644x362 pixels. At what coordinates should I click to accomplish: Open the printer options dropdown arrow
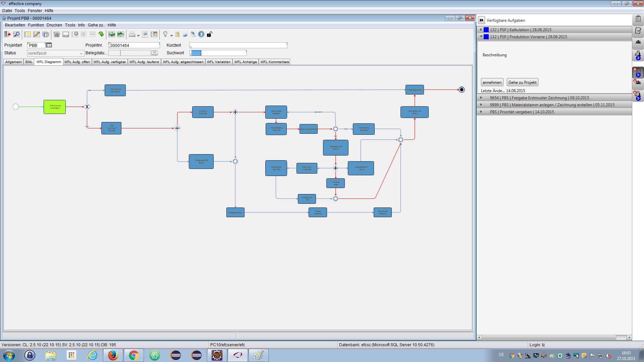138,35
